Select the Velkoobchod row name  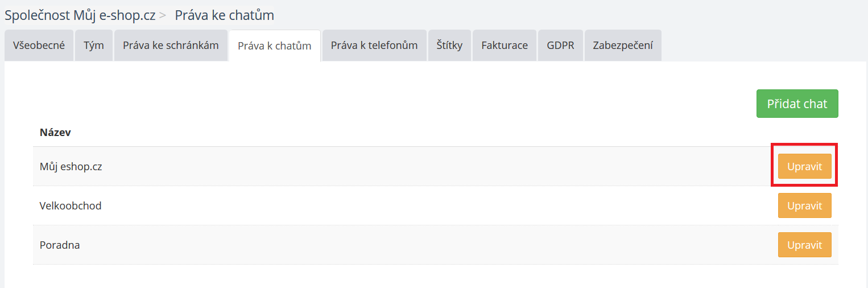tap(71, 205)
